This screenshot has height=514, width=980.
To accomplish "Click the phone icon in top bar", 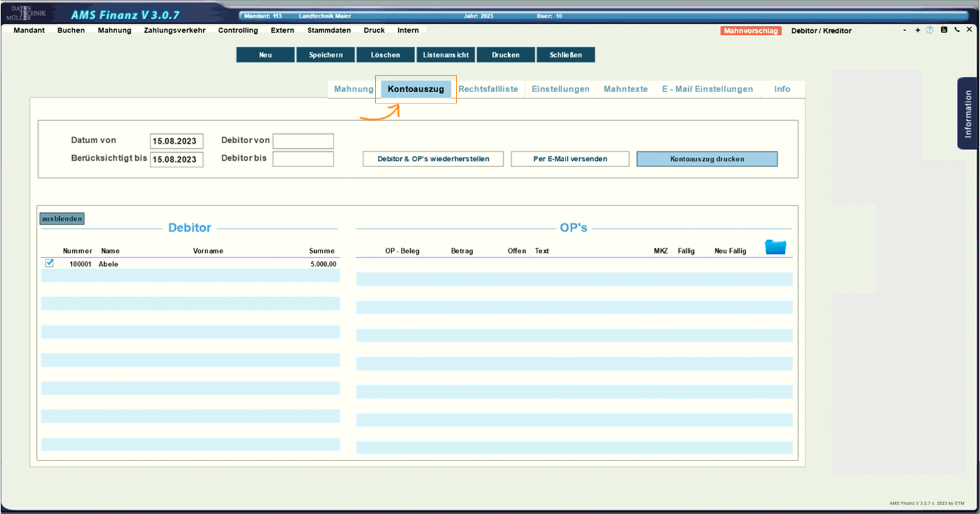I will click(957, 30).
